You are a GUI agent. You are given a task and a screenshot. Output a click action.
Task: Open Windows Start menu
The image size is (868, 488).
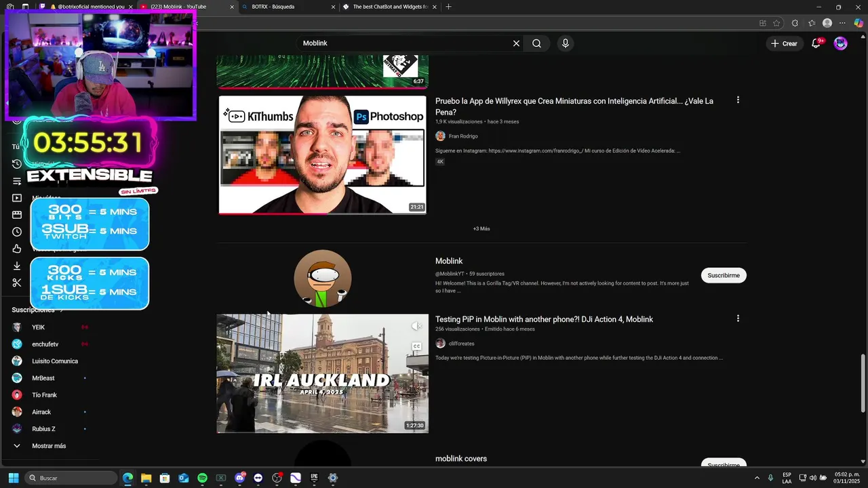(x=13, y=478)
